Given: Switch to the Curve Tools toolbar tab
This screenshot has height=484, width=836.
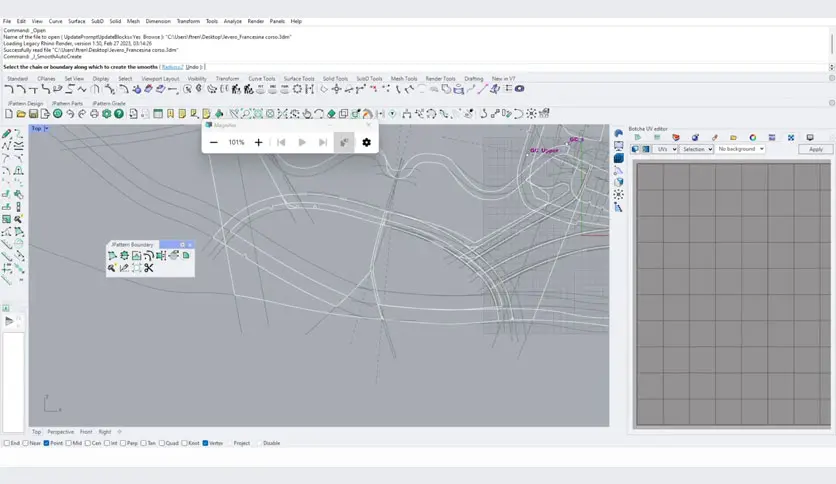Looking at the screenshot, I should pyautogui.click(x=262, y=78).
